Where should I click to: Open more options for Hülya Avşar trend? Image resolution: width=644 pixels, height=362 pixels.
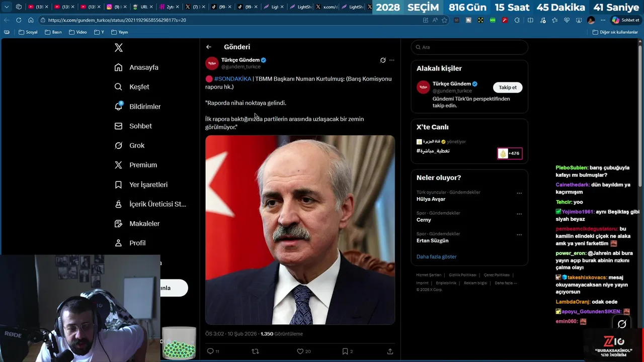(x=519, y=193)
